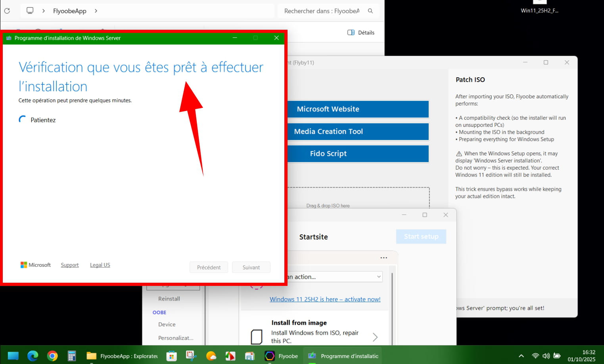This screenshot has width=604, height=364.
Task: Select Reinstall in the sidebar
Action: pyautogui.click(x=169, y=299)
